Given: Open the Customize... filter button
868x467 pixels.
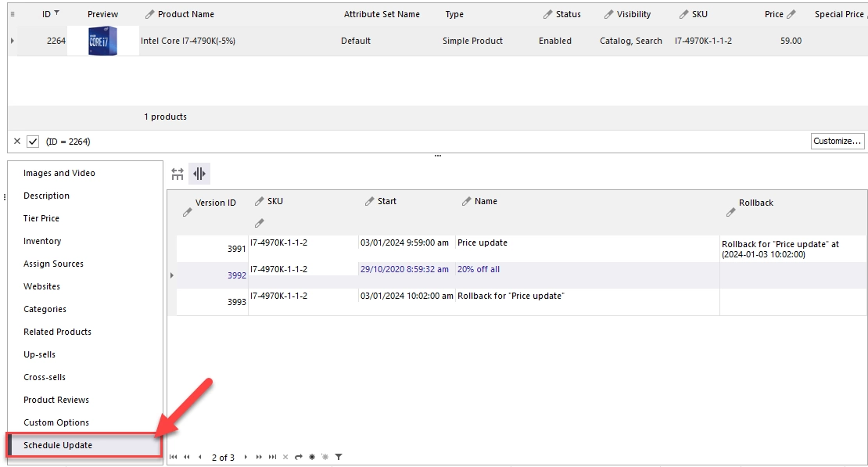Looking at the screenshot, I should (x=838, y=142).
